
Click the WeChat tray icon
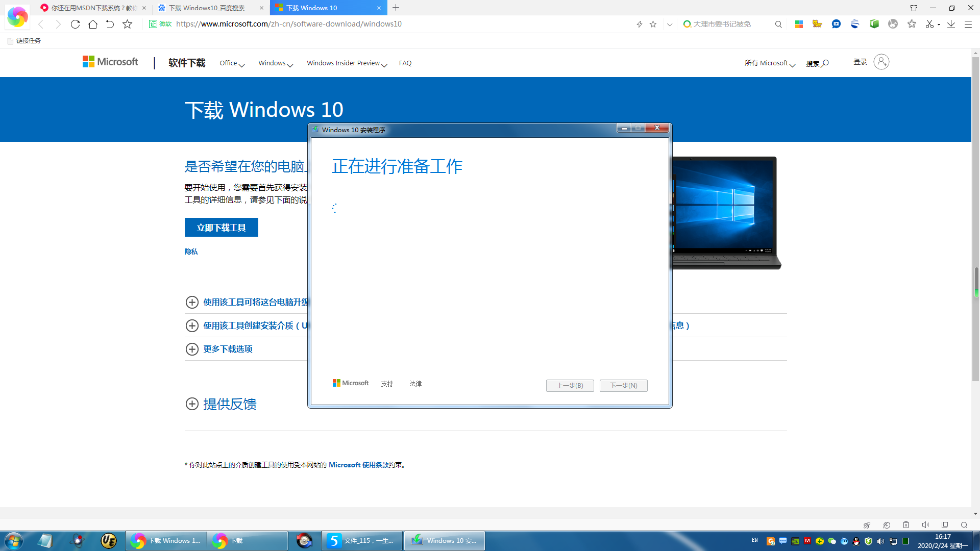point(832,541)
